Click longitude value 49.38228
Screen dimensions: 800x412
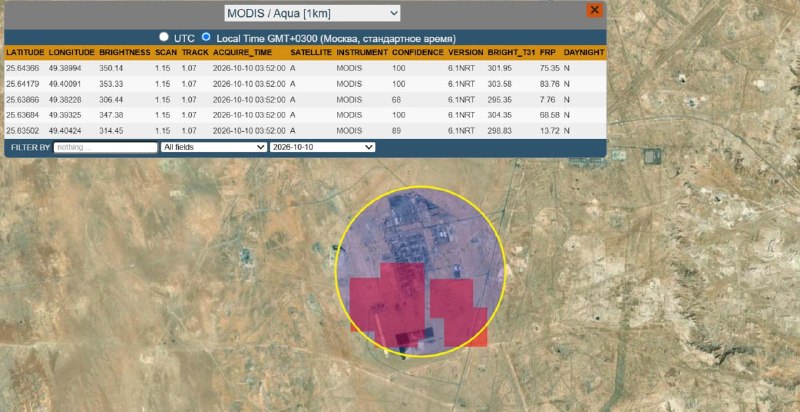(65, 100)
